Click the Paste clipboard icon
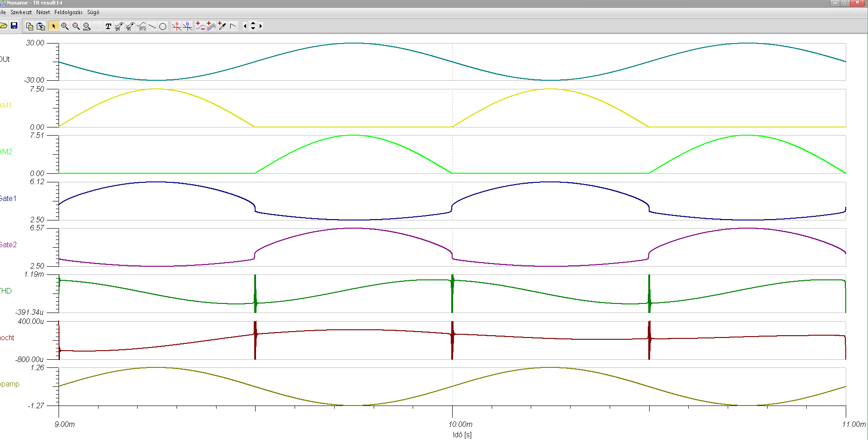868x440 pixels. (x=41, y=26)
